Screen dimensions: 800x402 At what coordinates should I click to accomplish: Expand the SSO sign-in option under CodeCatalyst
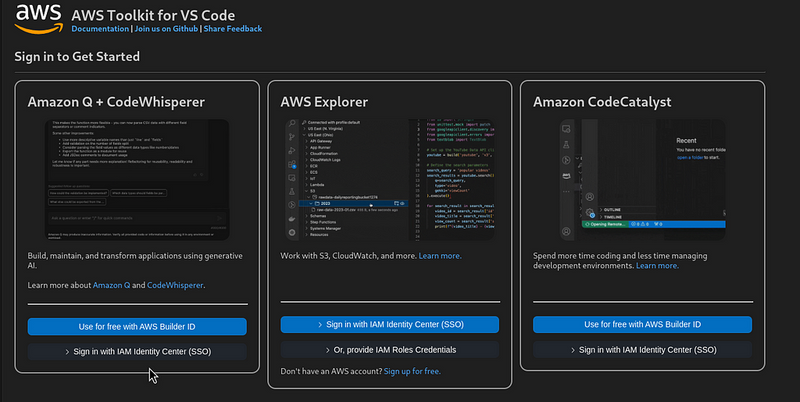642,350
